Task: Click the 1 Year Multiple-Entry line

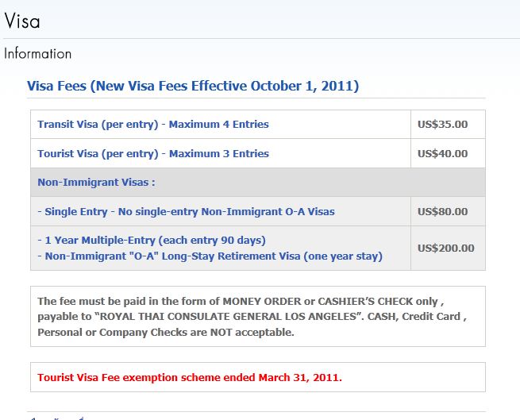Action: [152, 241]
